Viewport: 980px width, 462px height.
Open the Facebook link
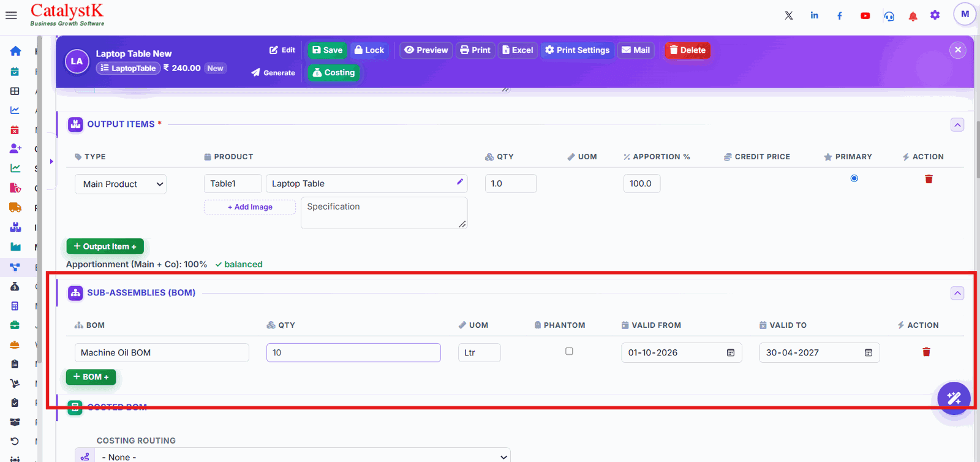coord(840,16)
